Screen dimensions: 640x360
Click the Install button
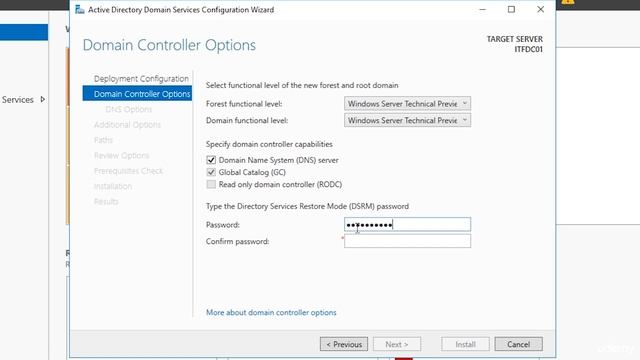tap(465, 344)
